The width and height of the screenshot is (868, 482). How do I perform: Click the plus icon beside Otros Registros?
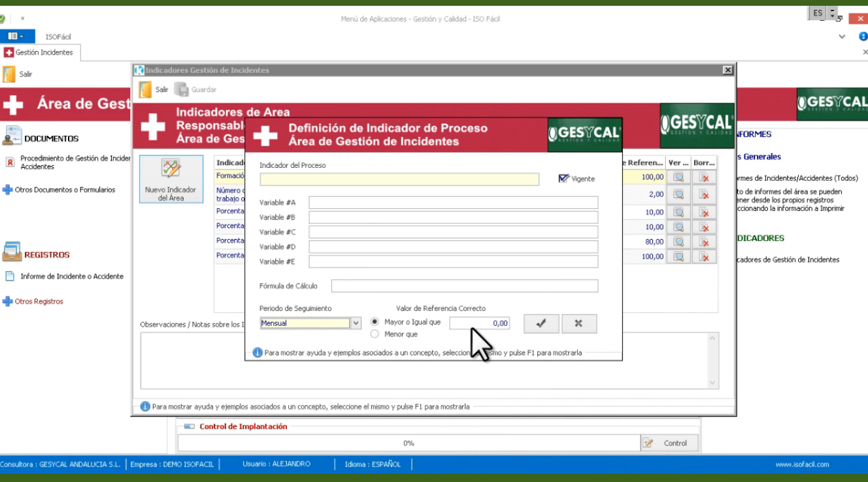8,302
